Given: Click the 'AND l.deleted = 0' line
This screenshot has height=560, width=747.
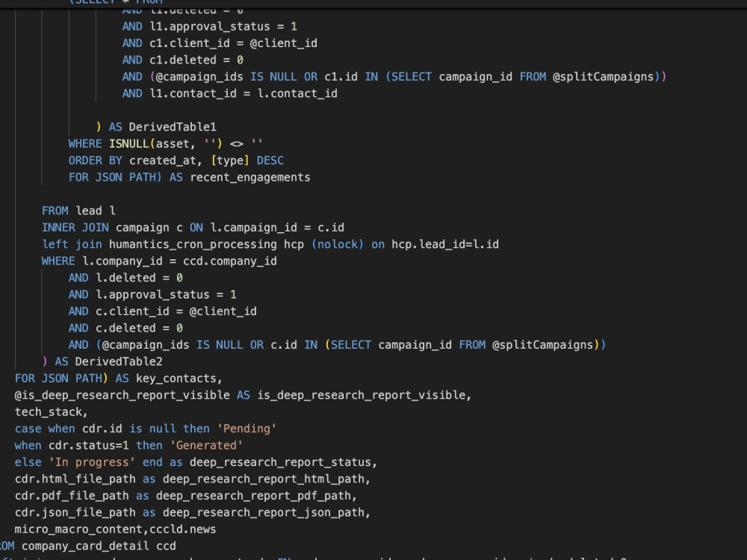Looking at the screenshot, I should click(125, 278).
